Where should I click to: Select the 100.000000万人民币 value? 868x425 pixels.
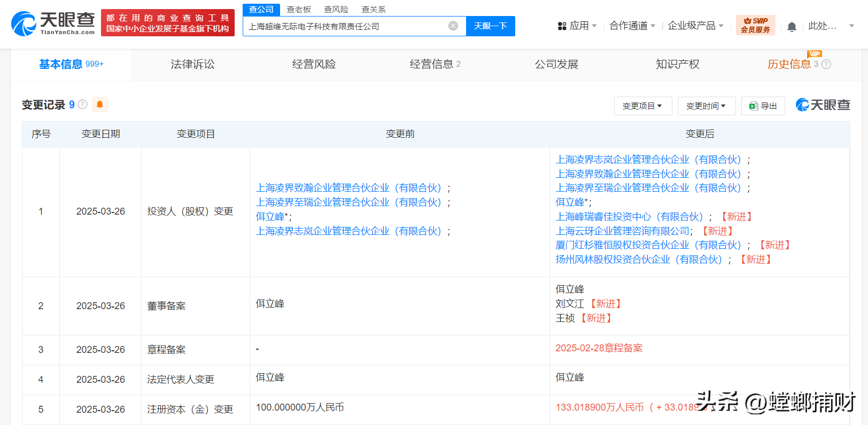click(x=300, y=407)
